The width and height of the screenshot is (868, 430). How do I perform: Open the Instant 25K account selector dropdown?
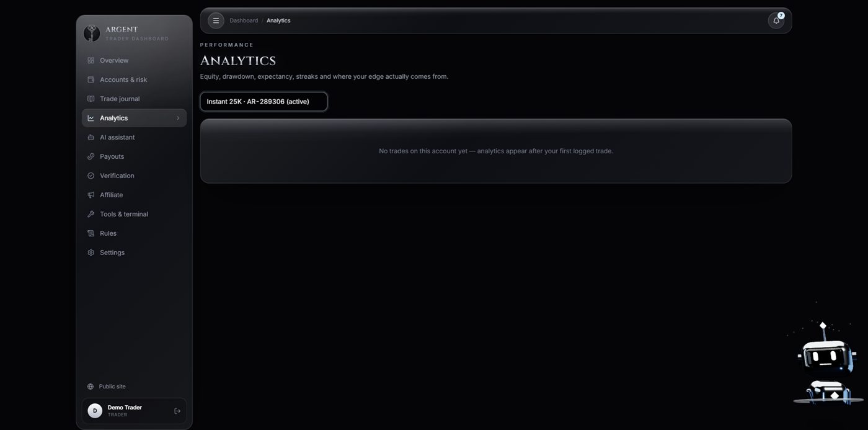click(263, 102)
